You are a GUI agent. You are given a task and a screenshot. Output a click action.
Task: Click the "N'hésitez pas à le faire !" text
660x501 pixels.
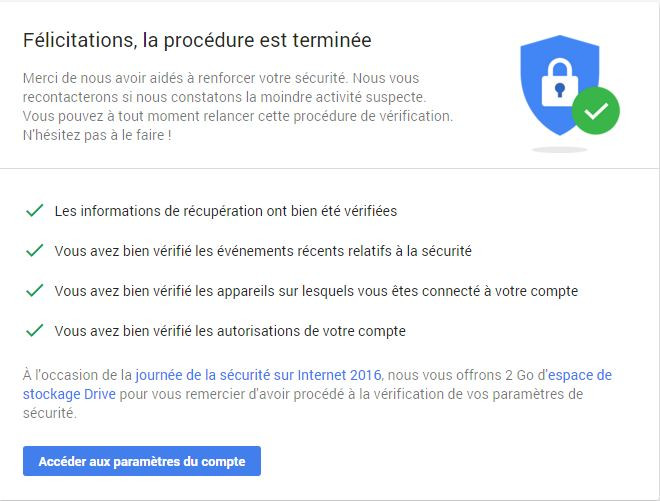point(97,135)
